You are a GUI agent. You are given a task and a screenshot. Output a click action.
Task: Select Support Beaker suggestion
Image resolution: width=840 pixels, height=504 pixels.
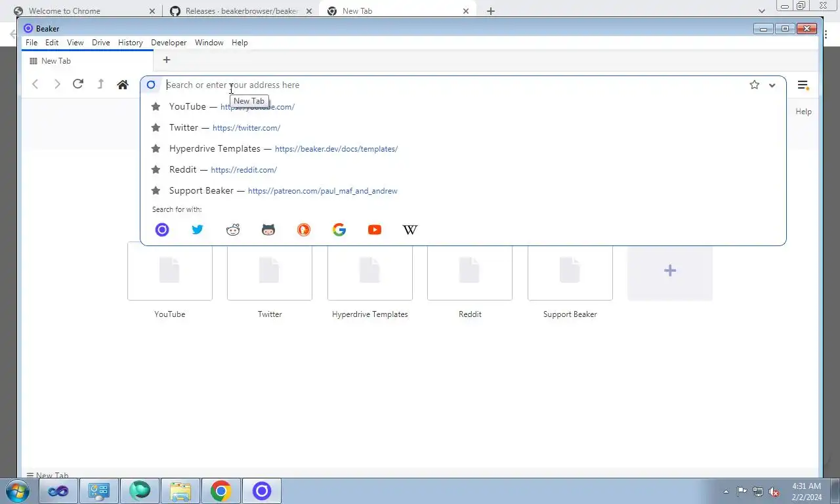[x=463, y=190]
